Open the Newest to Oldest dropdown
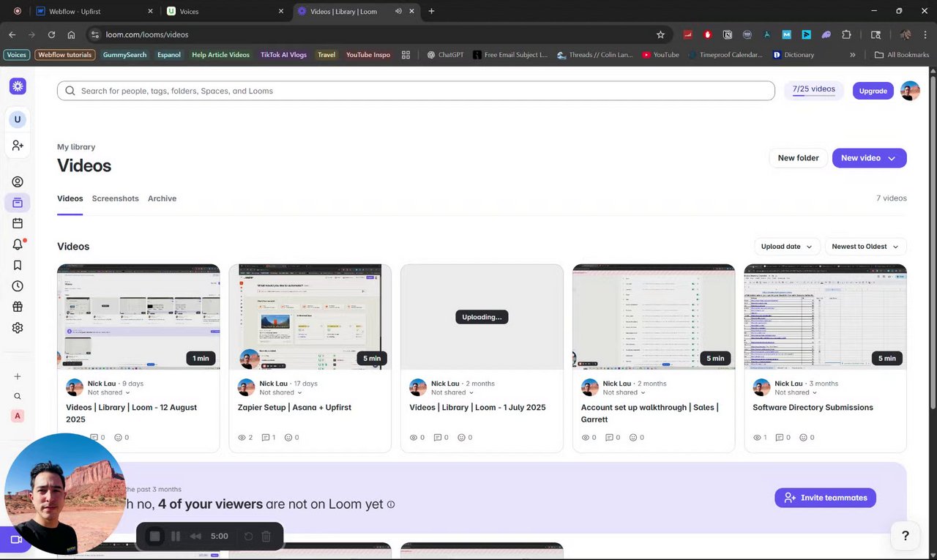The image size is (937, 560). [865, 247]
